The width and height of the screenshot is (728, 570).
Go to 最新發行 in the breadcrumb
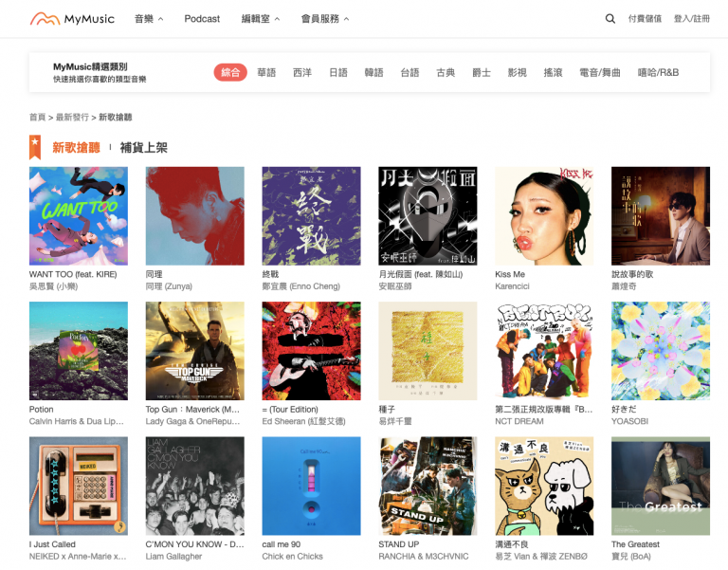[x=72, y=117]
